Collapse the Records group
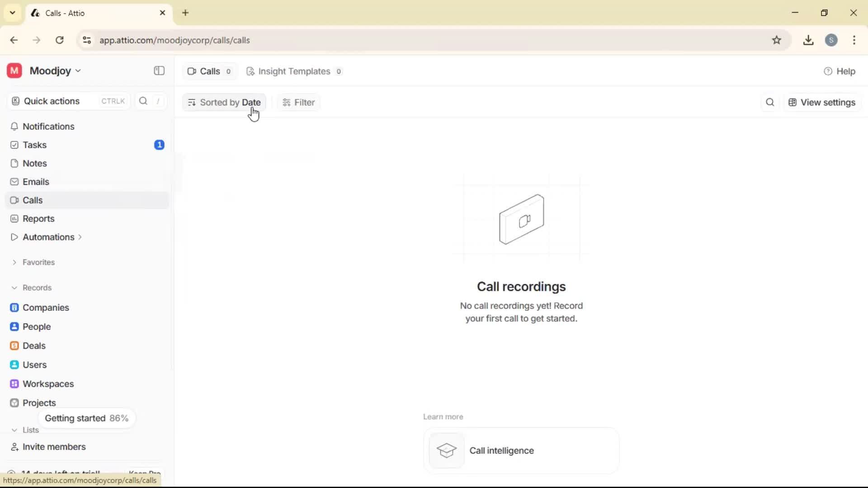The width and height of the screenshot is (868, 488). pos(15,287)
